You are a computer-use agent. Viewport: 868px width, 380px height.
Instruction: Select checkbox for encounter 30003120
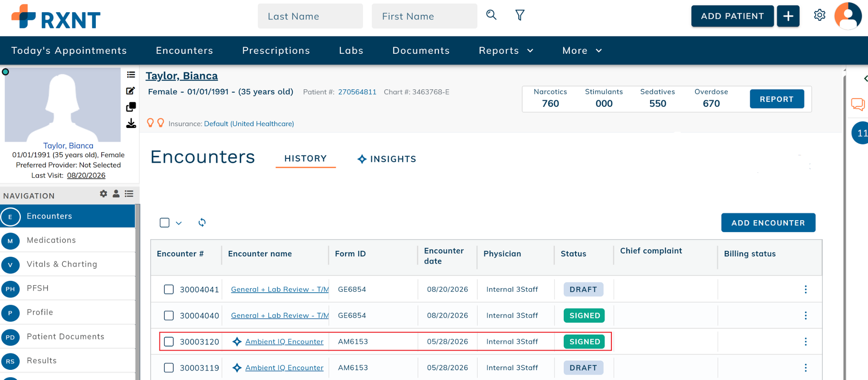169,341
